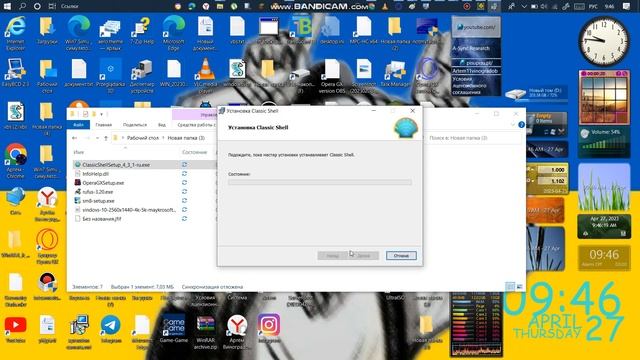Select ClassicShellSetup_4_3_1-ru.exe in Explorer

click(x=116, y=164)
